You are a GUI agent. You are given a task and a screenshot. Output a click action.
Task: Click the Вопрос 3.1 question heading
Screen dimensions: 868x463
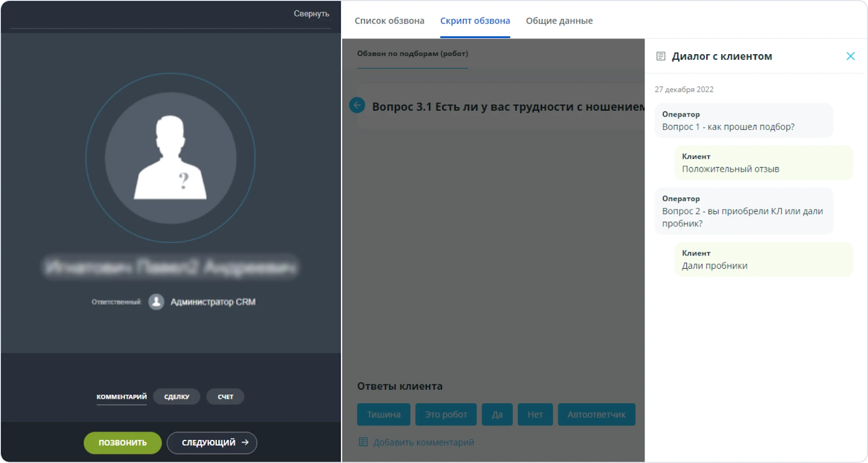(x=508, y=106)
